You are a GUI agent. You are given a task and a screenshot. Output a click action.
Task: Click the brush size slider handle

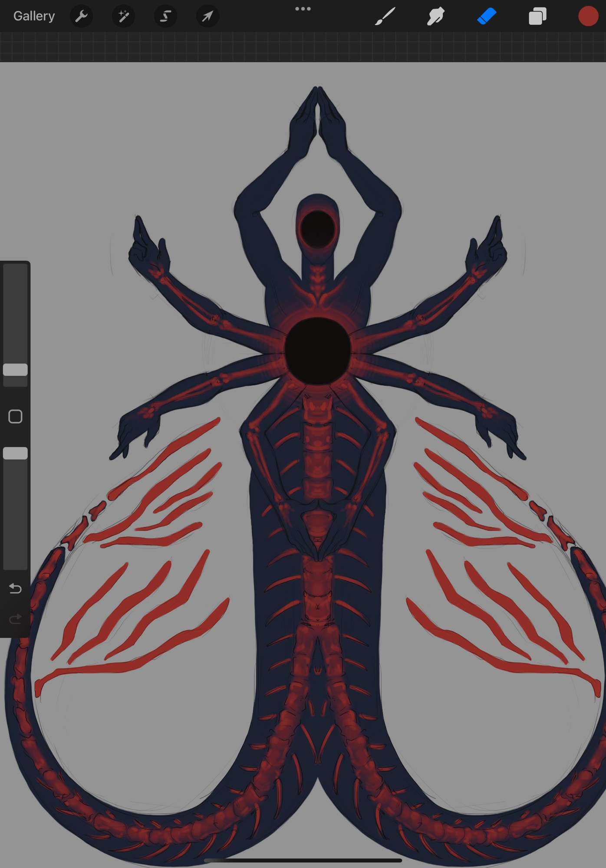point(15,370)
